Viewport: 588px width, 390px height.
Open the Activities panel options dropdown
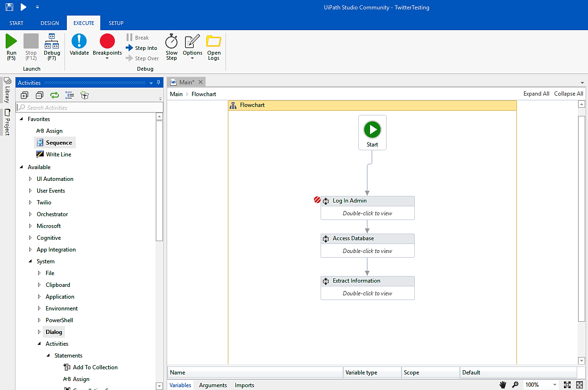[151, 83]
